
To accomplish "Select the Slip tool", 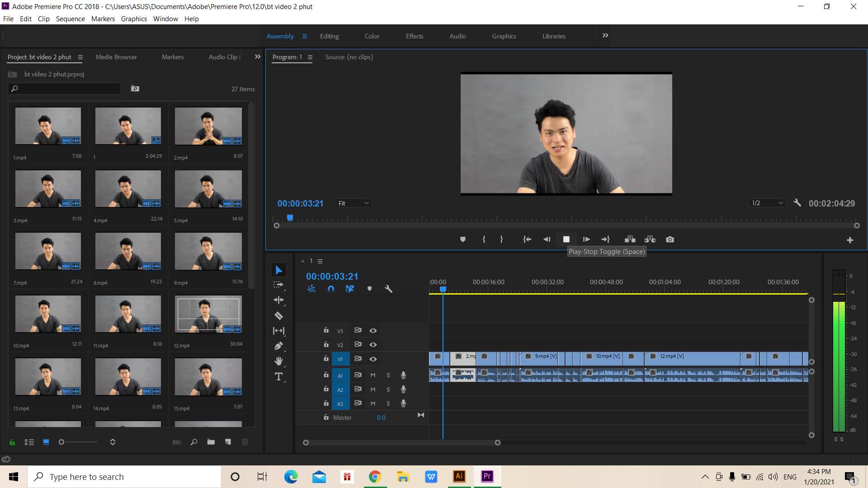I will (278, 331).
